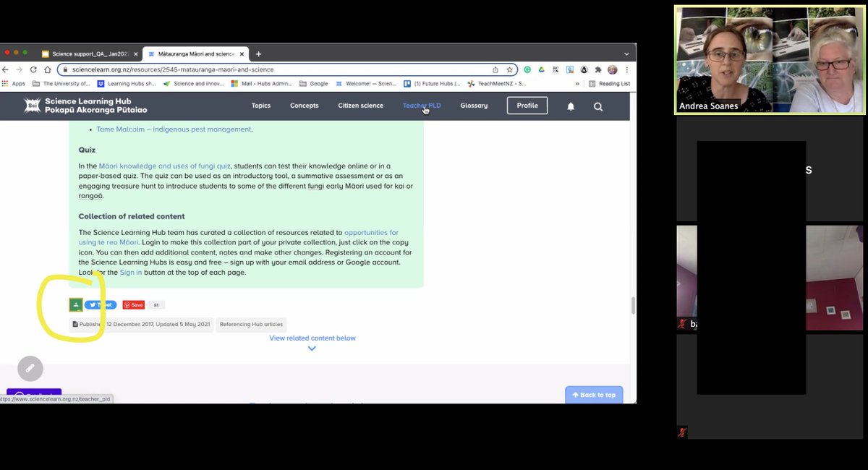
Task: Open the Future Hubs Trello bookmark
Action: pyautogui.click(x=433, y=83)
